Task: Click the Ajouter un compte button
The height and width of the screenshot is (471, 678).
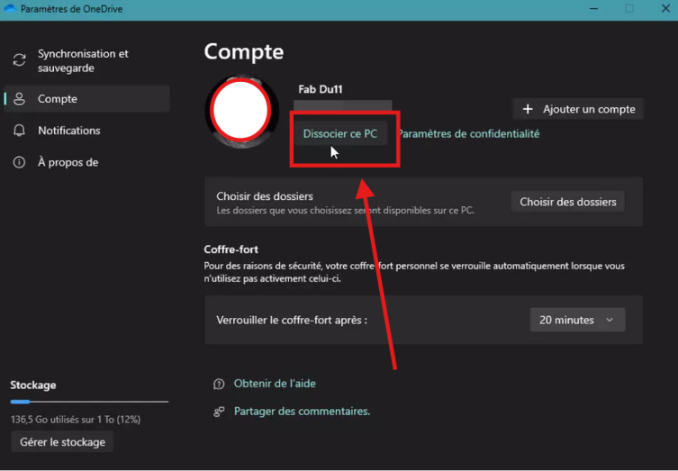Action: 578,109
